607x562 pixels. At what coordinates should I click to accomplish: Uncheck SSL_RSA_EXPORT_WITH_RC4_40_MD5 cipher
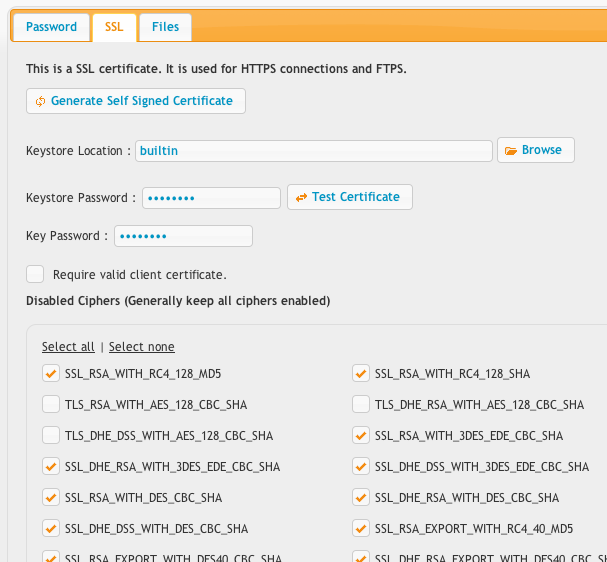click(361, 528)
